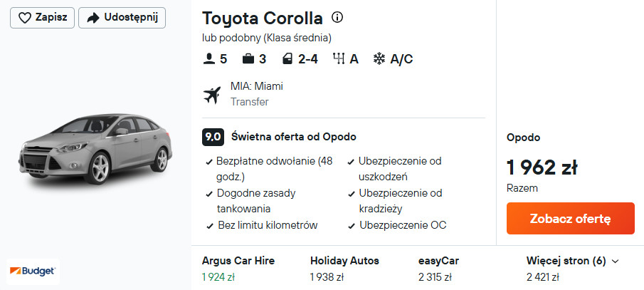The image size is (644, 290).
Task: Open the Holiday Autos price offer
Action: click(x=344, y=268)
